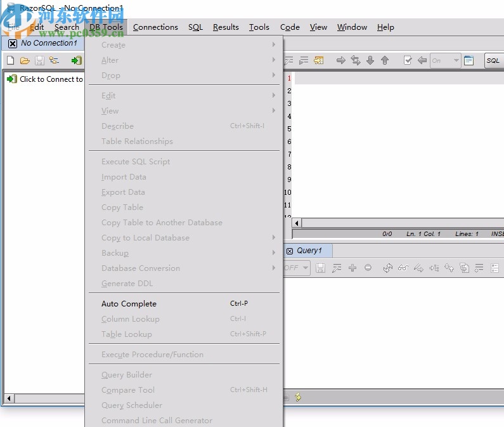The height and width of the screenshot is (427, 504).
Task: Click the Lines: 1 status text
Action: [467, 234]
